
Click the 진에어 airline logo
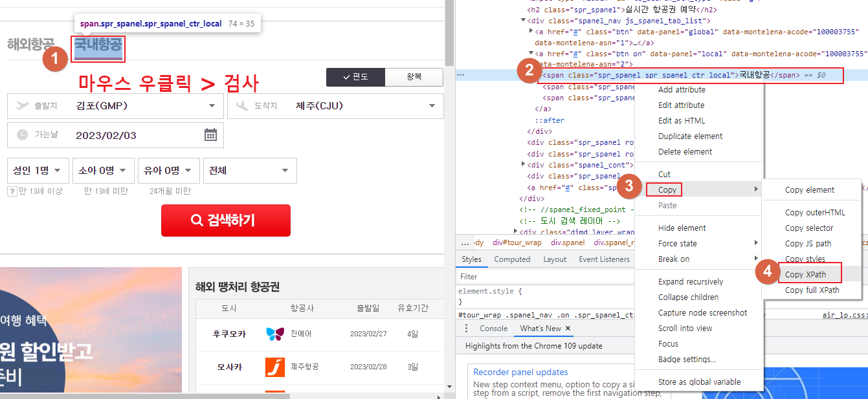pos(275,334)
